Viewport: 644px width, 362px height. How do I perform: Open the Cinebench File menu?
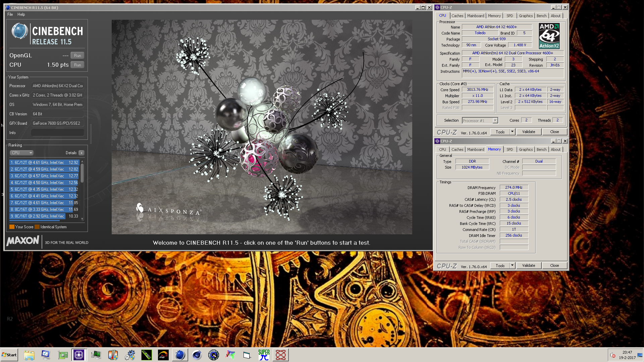coord(10,14)
